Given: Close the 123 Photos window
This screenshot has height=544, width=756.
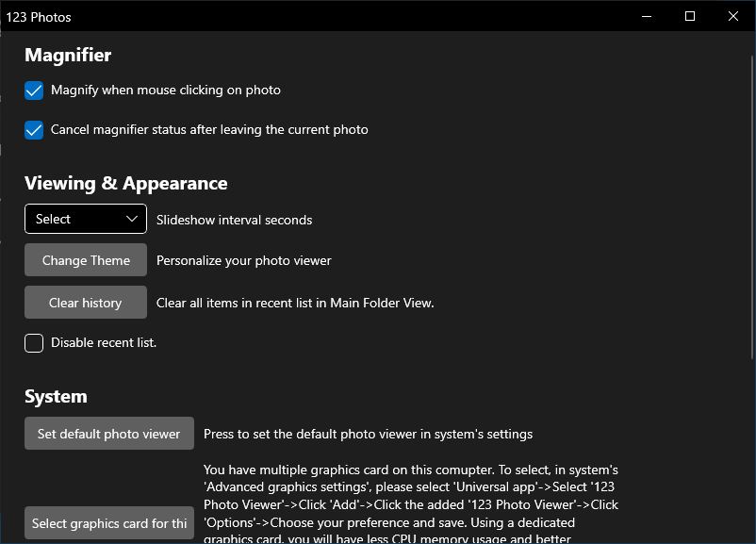Looking at the screenshot, I should (733, 16).
